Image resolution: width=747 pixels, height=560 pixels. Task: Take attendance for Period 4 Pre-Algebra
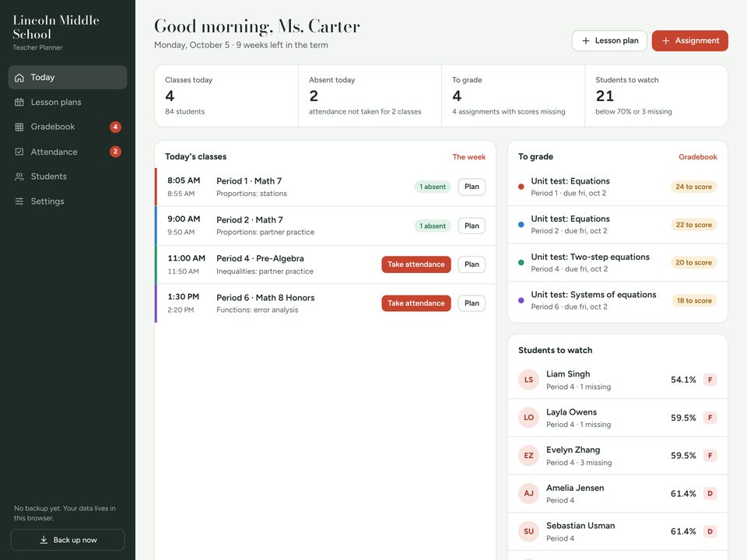[416, 264]
